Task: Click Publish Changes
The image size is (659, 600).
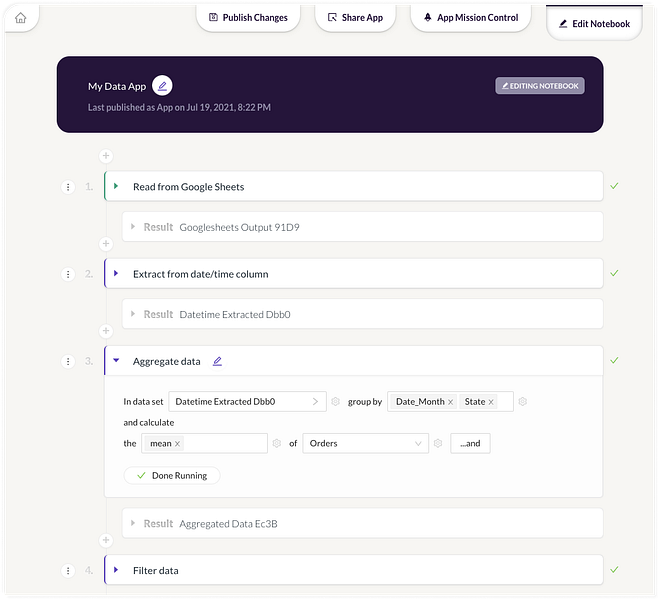Action: click(248, 18)
